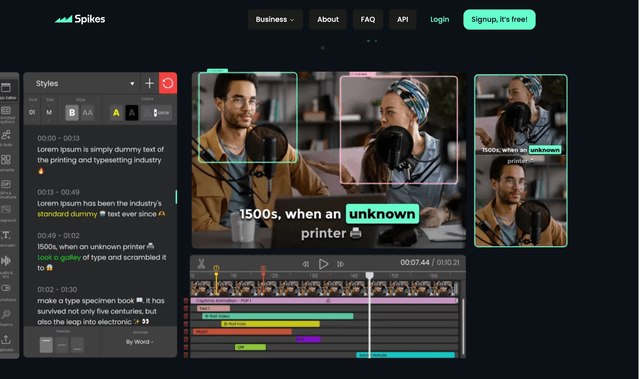Delete the B-Roll Foto track
The height and width of the screenshot is (379, 640).
[186, 324]
